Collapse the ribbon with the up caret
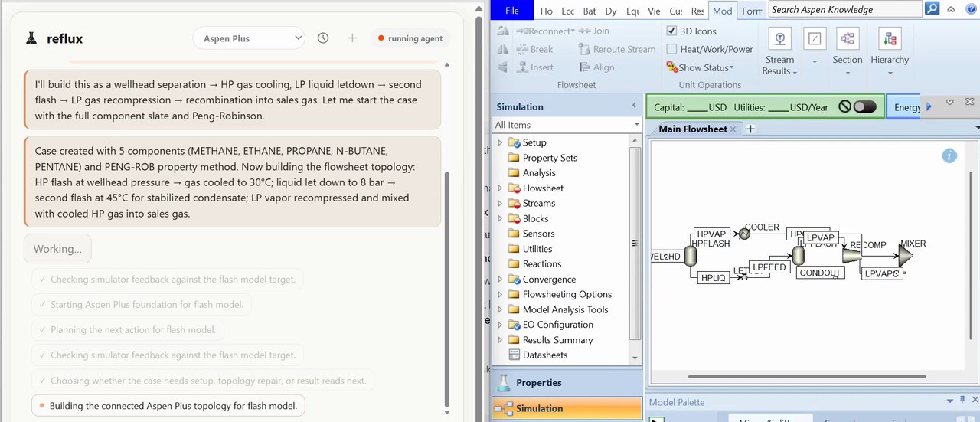Viewport: 980px width, 422px height. [x=951, y=10]
